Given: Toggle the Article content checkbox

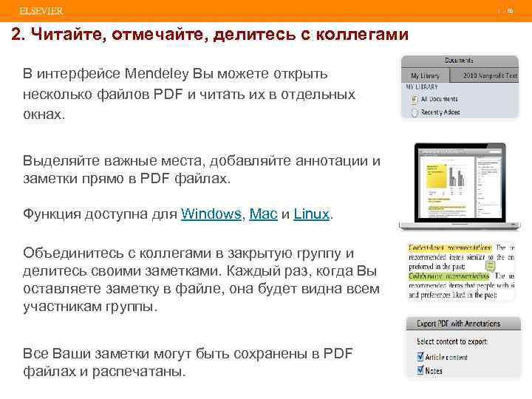Looking at the screenshot, I should [x=420, y=357].
